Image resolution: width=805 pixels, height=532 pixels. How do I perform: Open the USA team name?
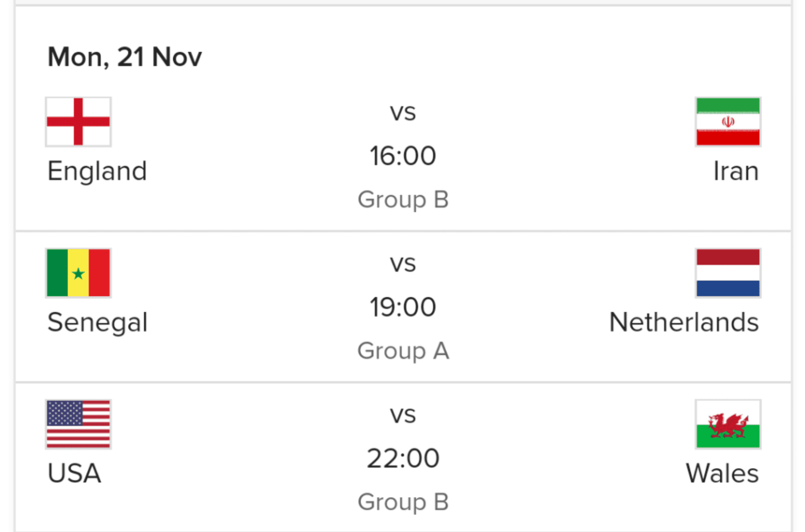(x=74, y=473)
